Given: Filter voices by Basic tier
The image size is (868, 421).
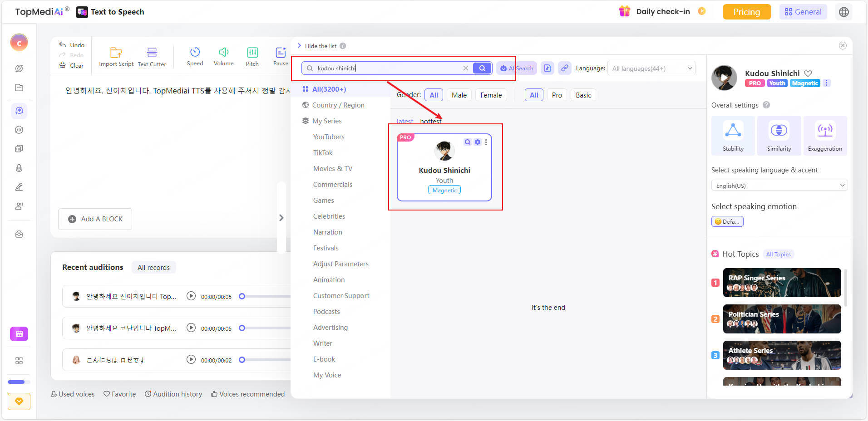Looking at the screenshot, I should pos(583,95).
